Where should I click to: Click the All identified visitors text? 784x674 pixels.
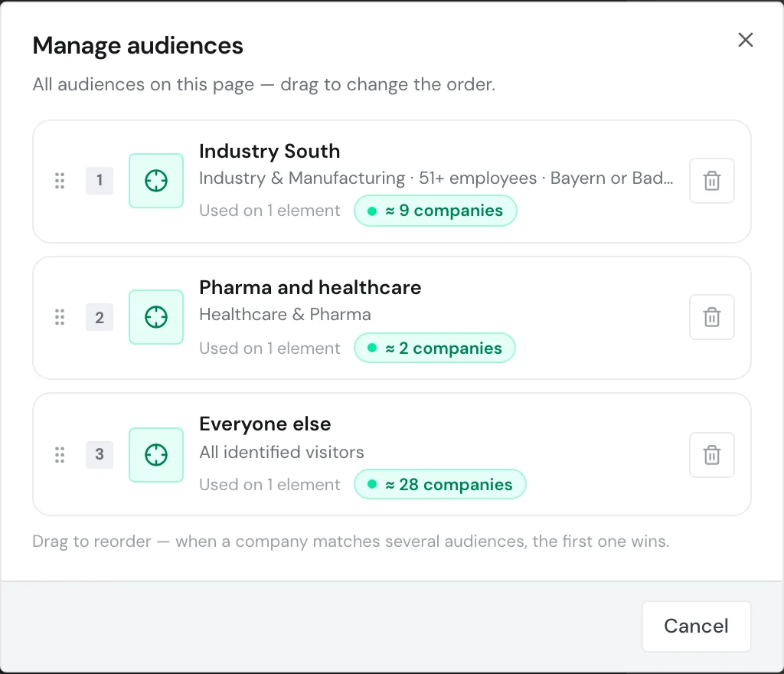pyautogui.click(x=282, y=452)
